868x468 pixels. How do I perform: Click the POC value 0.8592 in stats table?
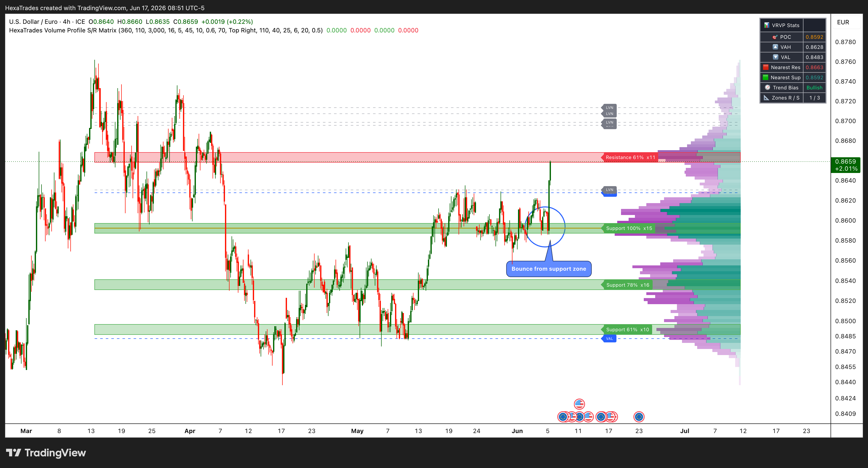(x=814, y=37)
